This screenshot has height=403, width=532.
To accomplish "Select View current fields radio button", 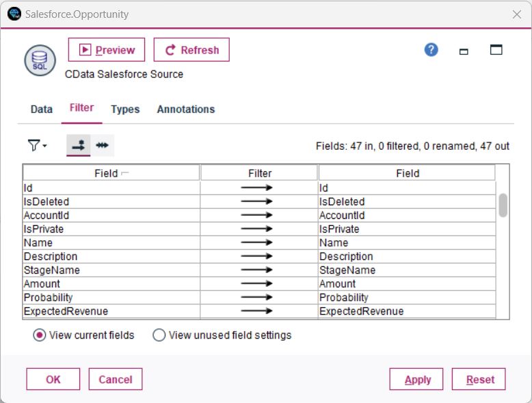I will point(40,335).
